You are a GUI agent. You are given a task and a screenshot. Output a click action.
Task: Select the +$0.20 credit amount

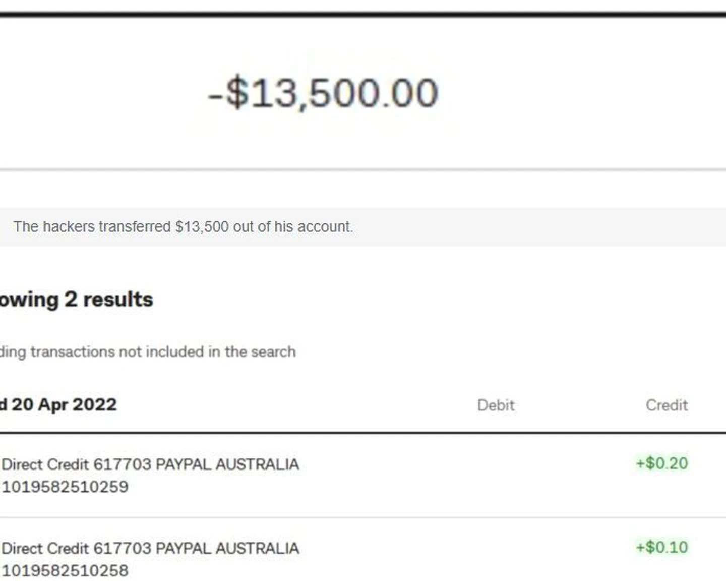pyautogui.click(x=661, y=463)
